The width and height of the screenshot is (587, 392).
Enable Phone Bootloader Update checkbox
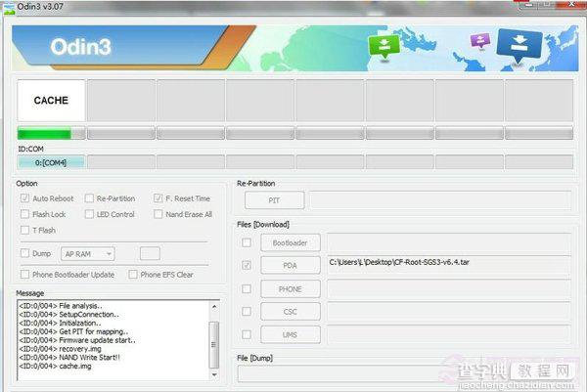tap(24, 274)
